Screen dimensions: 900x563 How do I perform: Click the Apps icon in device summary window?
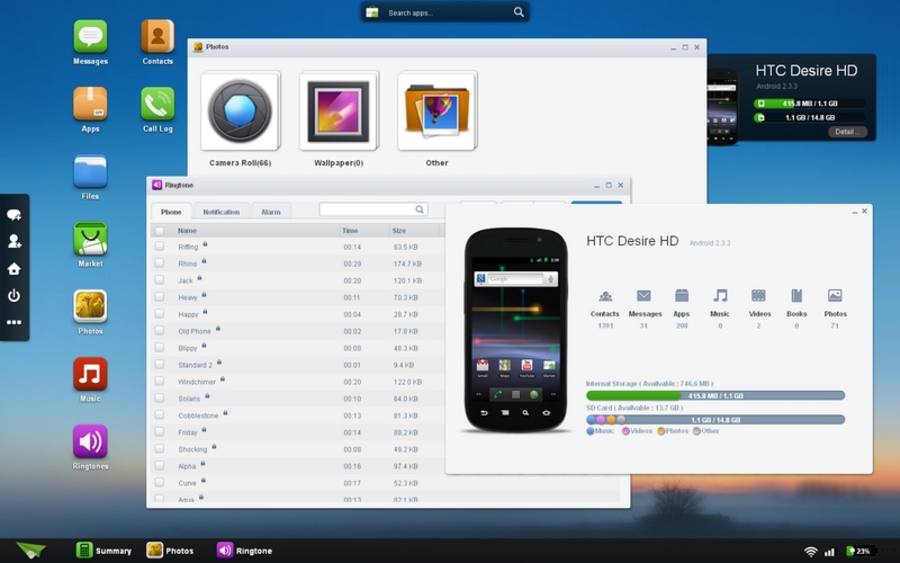(681, 296)
